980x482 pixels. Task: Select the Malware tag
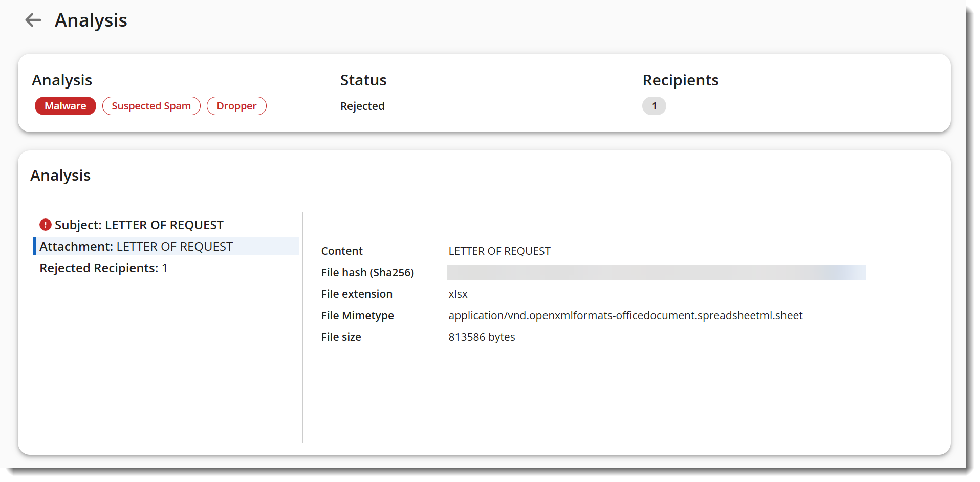pos(66,106)
